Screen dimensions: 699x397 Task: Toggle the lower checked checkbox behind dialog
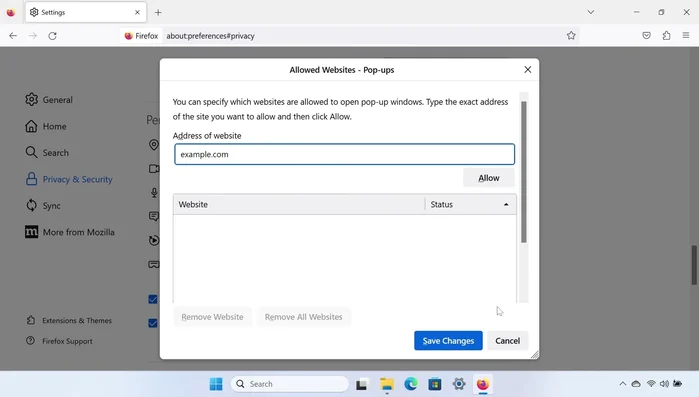tap(153, 323)
